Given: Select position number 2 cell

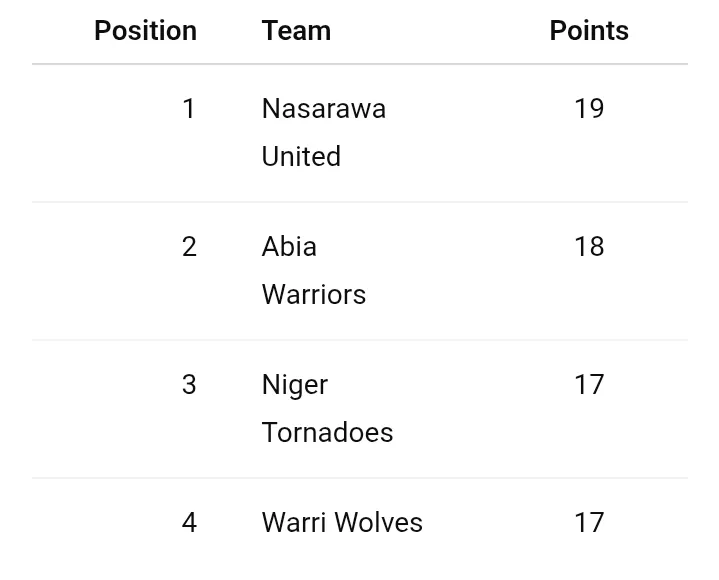Looking at the screenshot, I should [x=189, y=247].
